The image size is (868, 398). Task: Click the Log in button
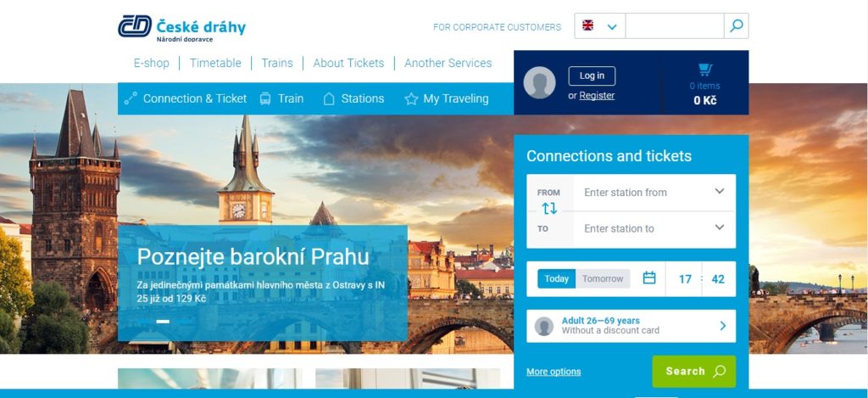592,76
